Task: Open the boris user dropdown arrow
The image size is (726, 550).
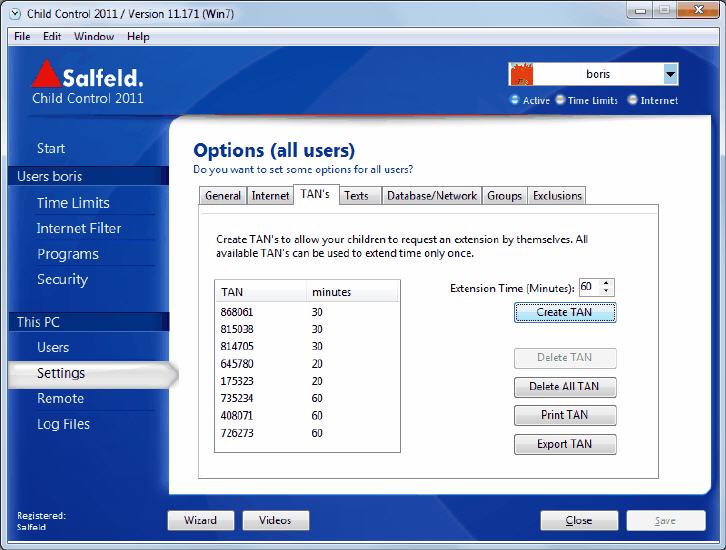Action: click(x=670, y=74)
